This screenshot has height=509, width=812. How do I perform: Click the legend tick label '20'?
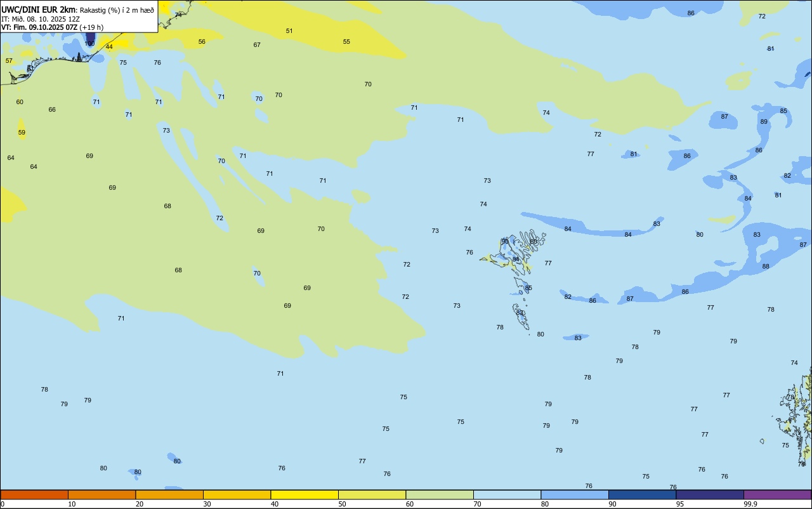(140, 504)
